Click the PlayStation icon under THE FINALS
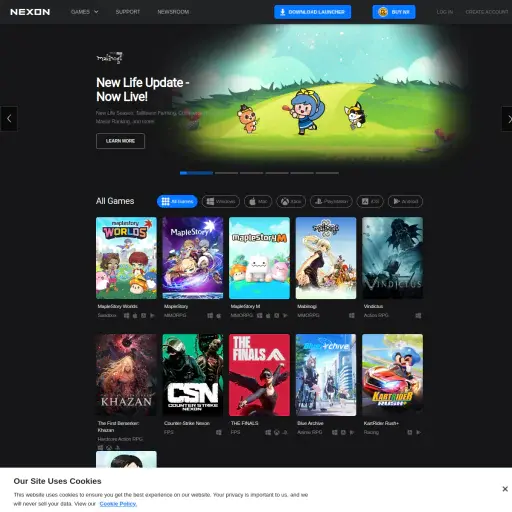 285,432
